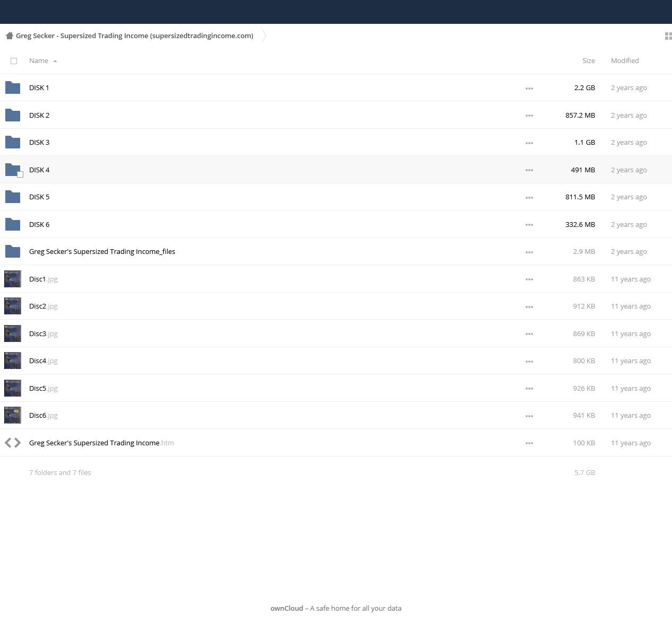Toggle the select-all files checkbox
This screenshot has height=624, width=672.
tap(14, 61)
